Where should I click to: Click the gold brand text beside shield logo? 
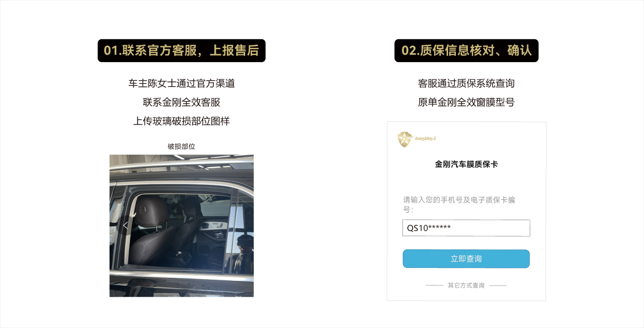[x=426, y=139]
